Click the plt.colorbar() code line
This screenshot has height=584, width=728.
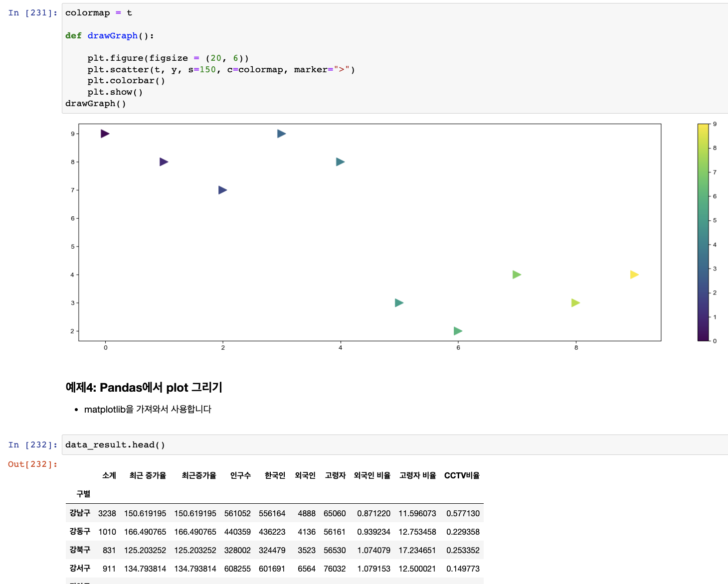tap(126, 81)
